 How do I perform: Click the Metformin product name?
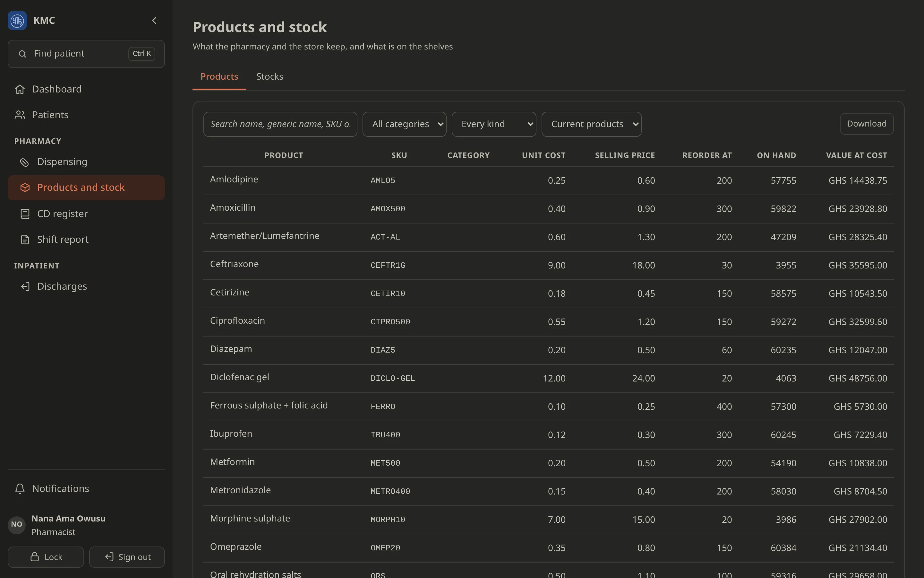[x=232, y=462]
